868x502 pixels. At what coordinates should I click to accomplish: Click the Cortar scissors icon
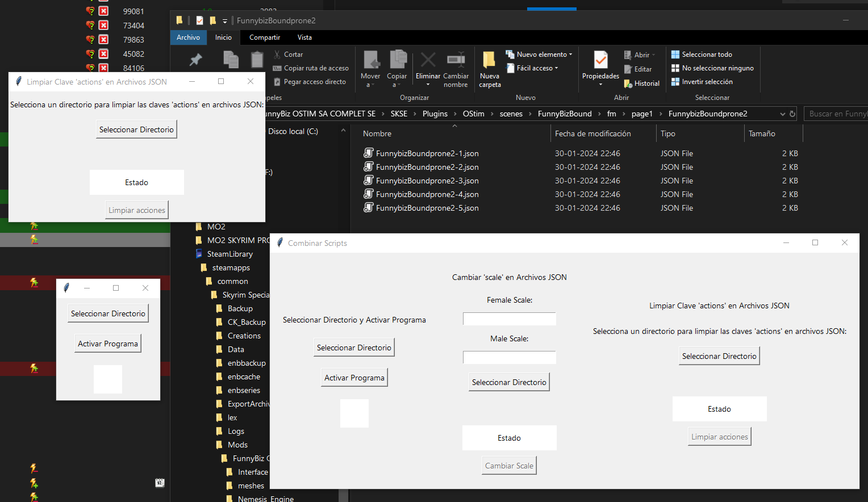pos(277,55)
